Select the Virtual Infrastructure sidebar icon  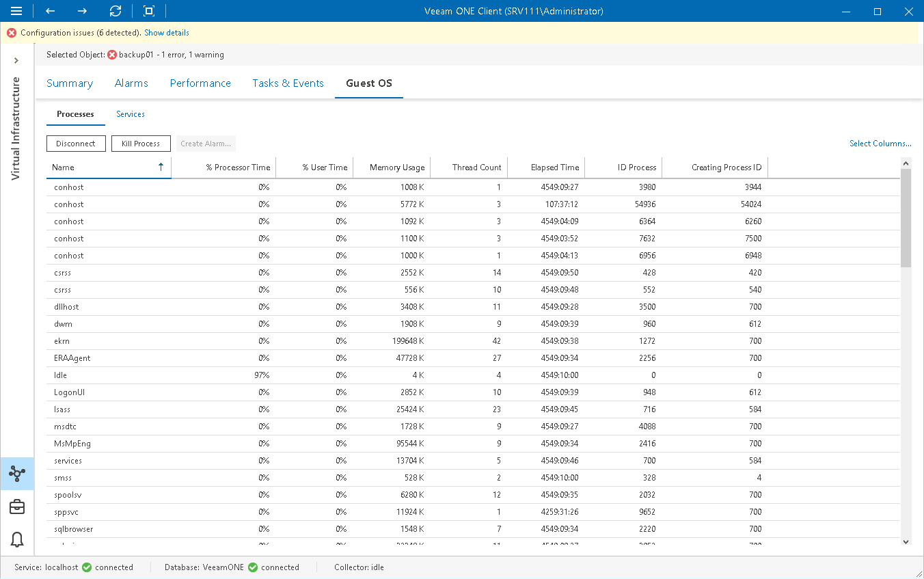tap(17, 473)
